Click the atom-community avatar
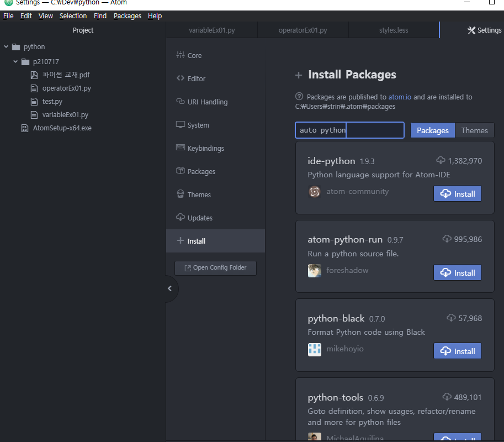Viewport: 504px width, 442px height. [314, 191]
